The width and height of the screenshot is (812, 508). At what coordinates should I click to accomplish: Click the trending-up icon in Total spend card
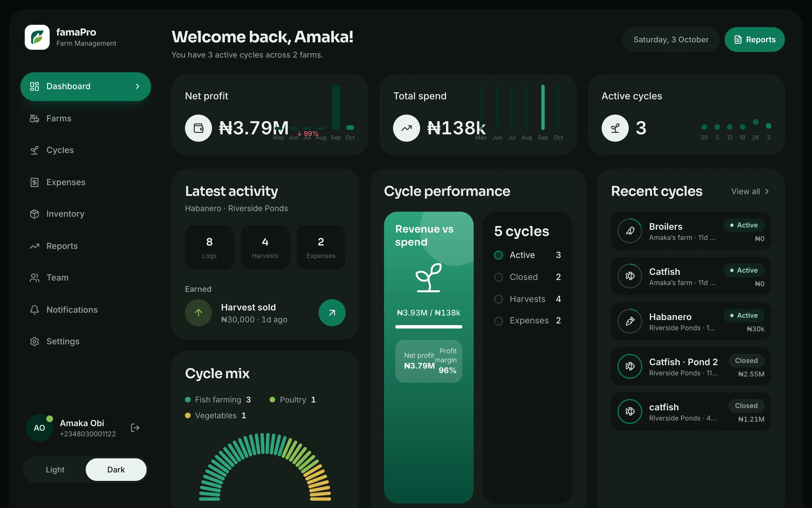coord(406,128)
